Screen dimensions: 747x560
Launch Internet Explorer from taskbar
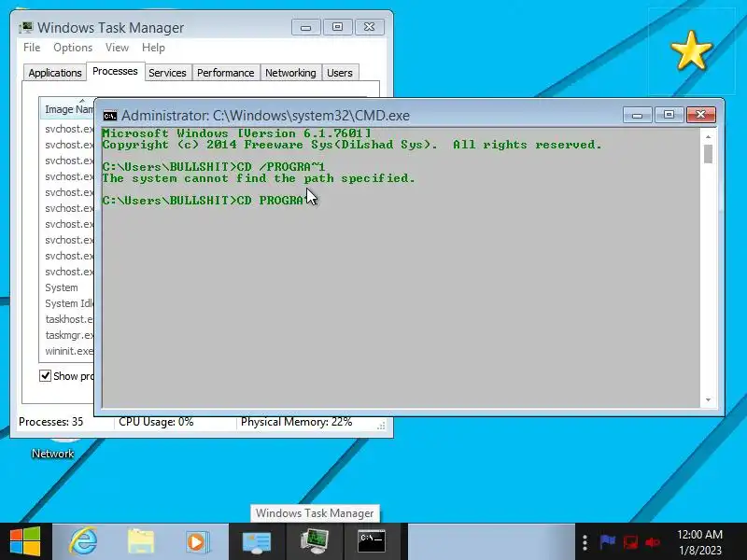tap(82, 541)
